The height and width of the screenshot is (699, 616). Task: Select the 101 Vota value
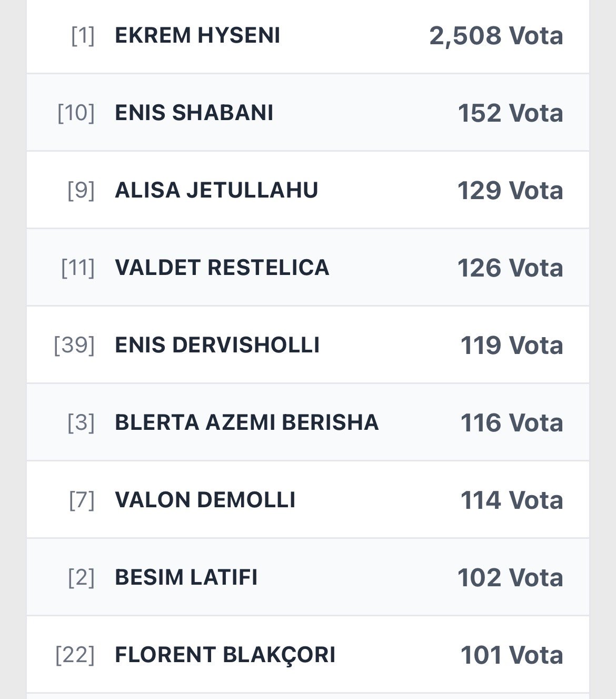point(511,655)
